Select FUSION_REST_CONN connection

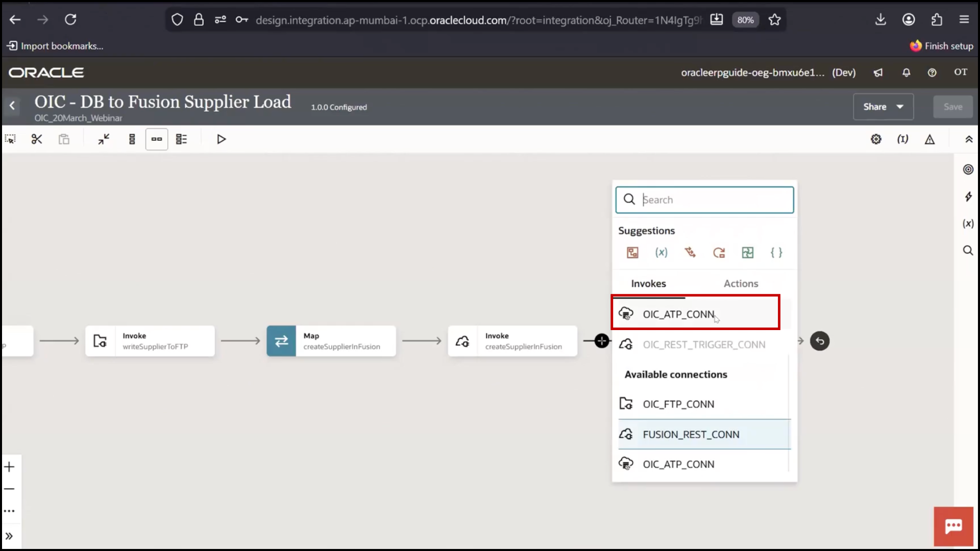704,434
